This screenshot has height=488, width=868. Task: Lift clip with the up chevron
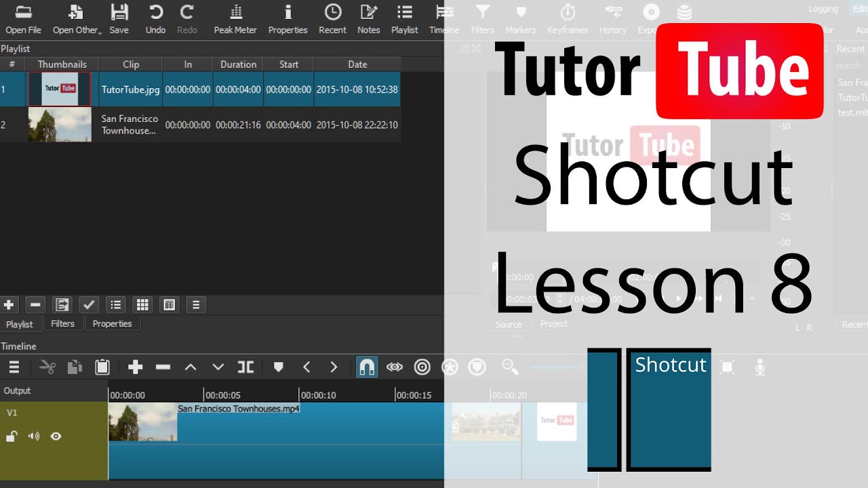pos(191,367)
